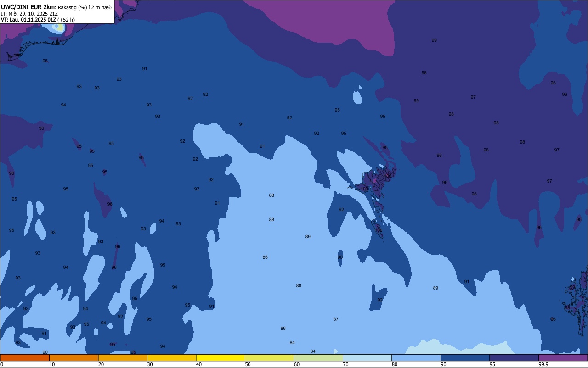Click the '60' legend scale label
This screenshot has width=588, height=368.
click(x=297, y=364)
